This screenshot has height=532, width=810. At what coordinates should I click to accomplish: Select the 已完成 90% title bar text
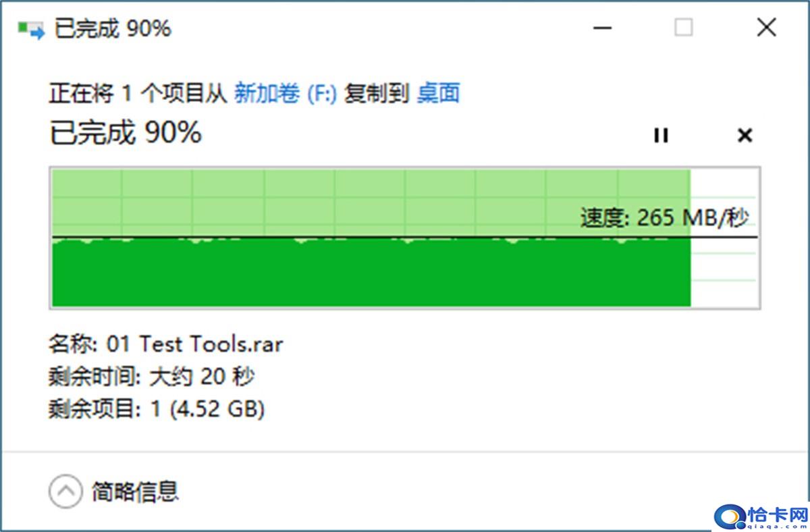tap(113, 29)
